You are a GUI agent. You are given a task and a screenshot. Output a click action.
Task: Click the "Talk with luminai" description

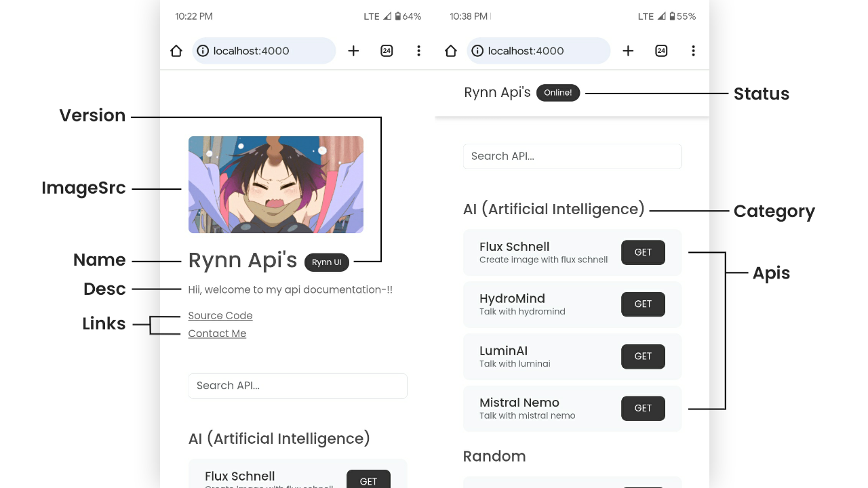coord(515,364)
